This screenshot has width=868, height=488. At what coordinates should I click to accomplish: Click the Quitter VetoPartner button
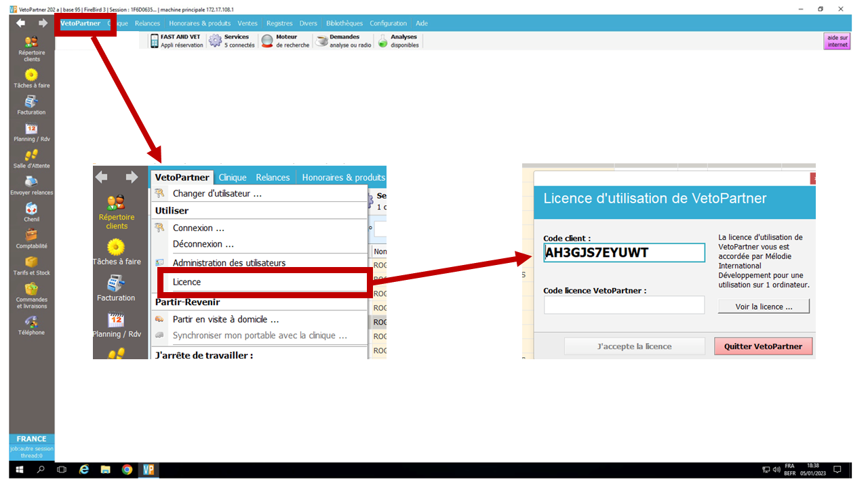763,346
